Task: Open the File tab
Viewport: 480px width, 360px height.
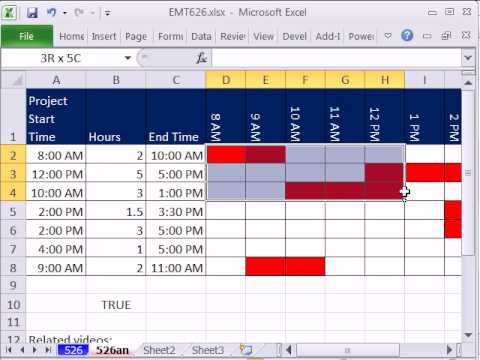Action: (27, 36)
